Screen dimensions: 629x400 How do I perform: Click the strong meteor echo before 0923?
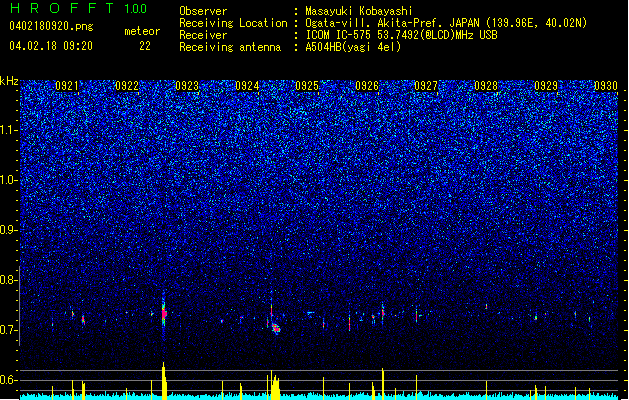(x=164, y=312)
